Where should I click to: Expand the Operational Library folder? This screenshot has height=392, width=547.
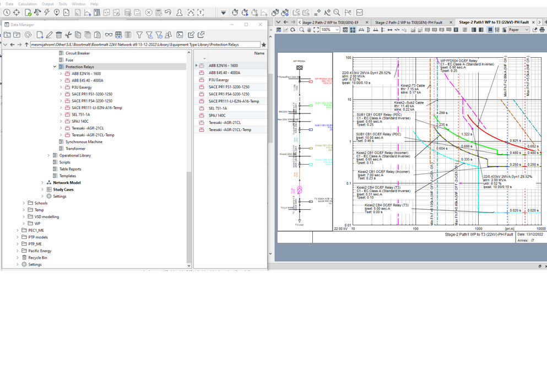[48, 155]
